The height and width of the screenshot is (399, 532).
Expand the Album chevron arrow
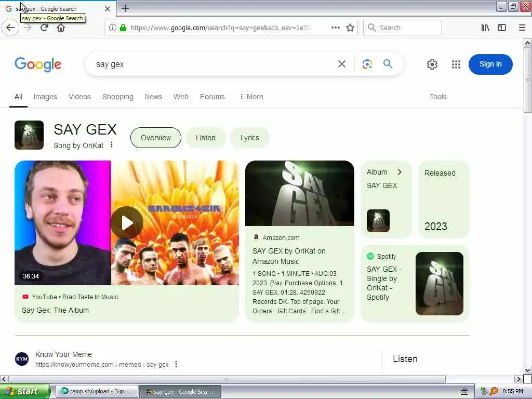pos(400,172)
